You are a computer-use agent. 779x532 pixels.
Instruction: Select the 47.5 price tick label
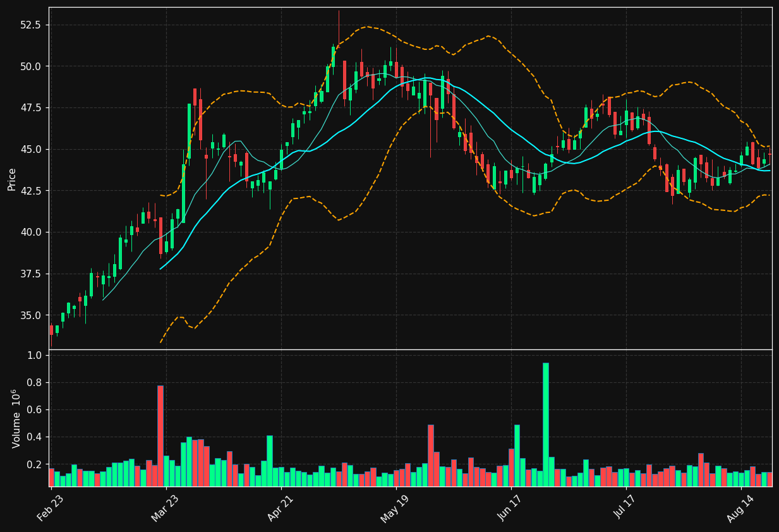[31, 108]
